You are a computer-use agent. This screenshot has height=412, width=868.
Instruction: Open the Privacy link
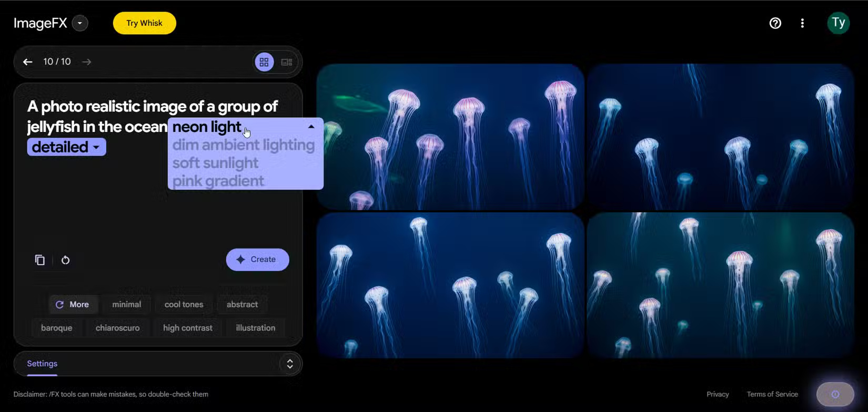pyautogui.click(x=718, y=394)
